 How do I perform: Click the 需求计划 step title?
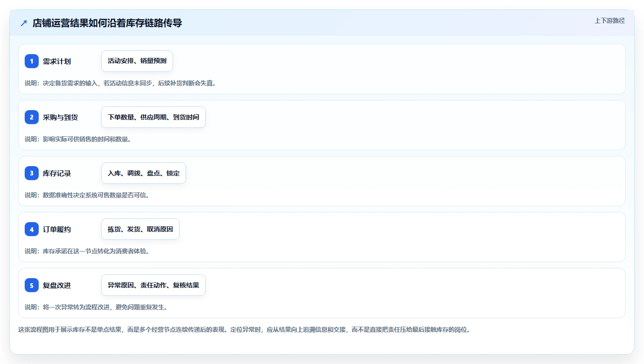(x=57, y=61)
